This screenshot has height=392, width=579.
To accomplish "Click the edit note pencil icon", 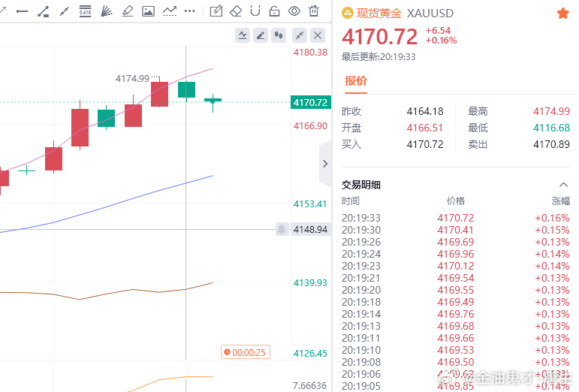I will click(x=216, y=11).
